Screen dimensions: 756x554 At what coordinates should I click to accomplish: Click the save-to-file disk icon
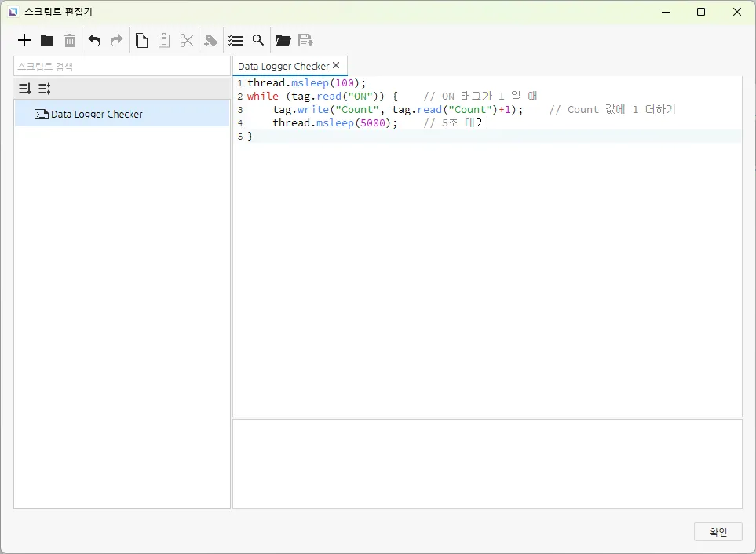[305, 40]
